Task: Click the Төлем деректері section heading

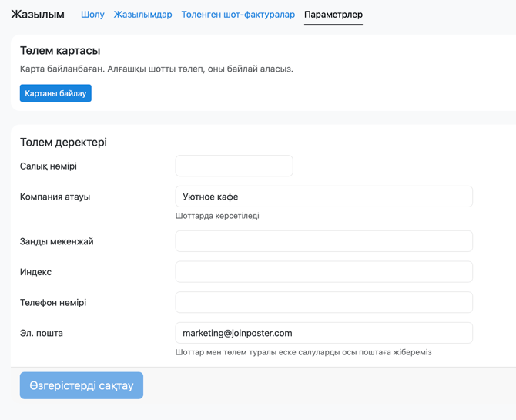Action: pos(63,143)
